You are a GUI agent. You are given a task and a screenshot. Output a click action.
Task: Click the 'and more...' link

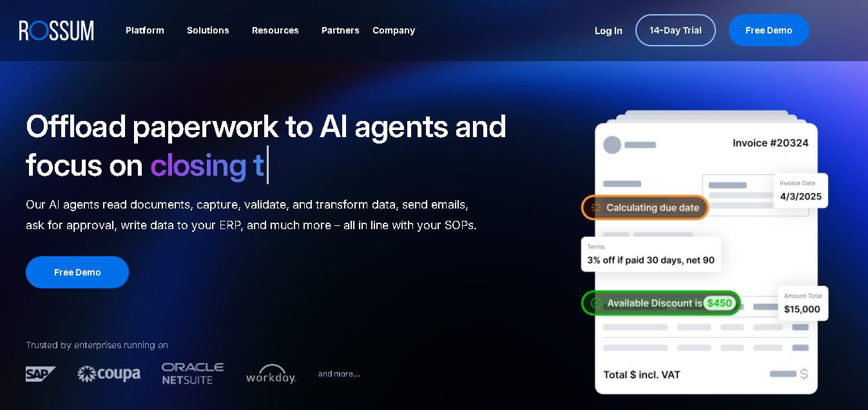click(x=339, y=373)
